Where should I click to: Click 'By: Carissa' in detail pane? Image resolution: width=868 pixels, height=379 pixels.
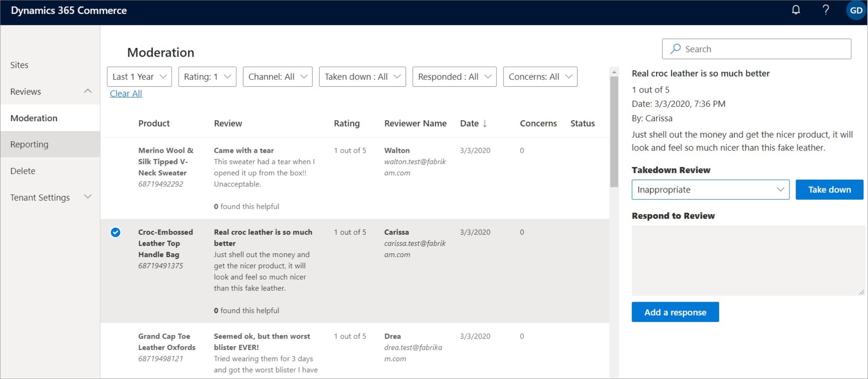pyautogui.click(x=652, y=118)
